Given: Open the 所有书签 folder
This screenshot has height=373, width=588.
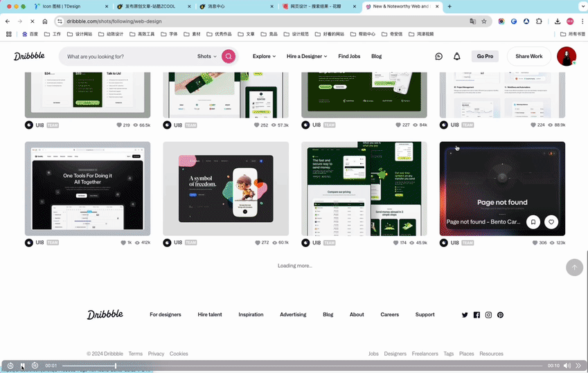Looking at the screenshot, I should point(572,34).
